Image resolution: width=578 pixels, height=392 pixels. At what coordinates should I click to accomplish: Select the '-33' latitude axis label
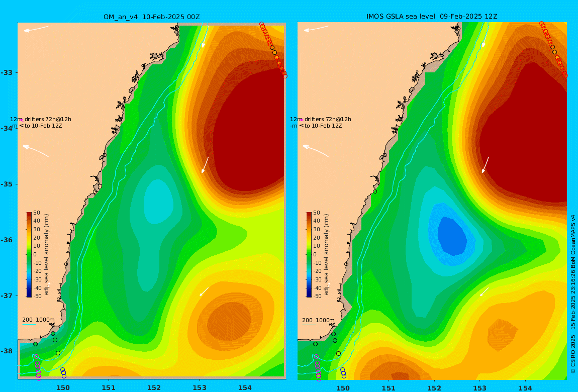(x=7, y=72)
